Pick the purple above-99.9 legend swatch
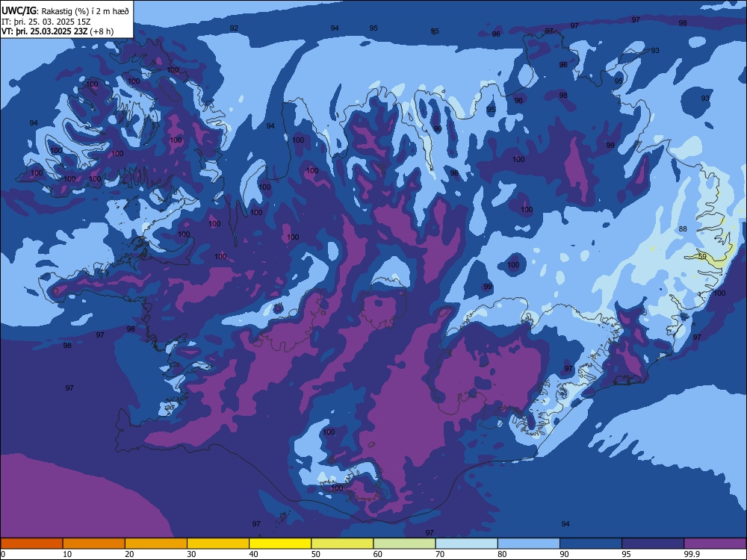The height and width of the screenshot is (560, 747). (x=715, y=544)
